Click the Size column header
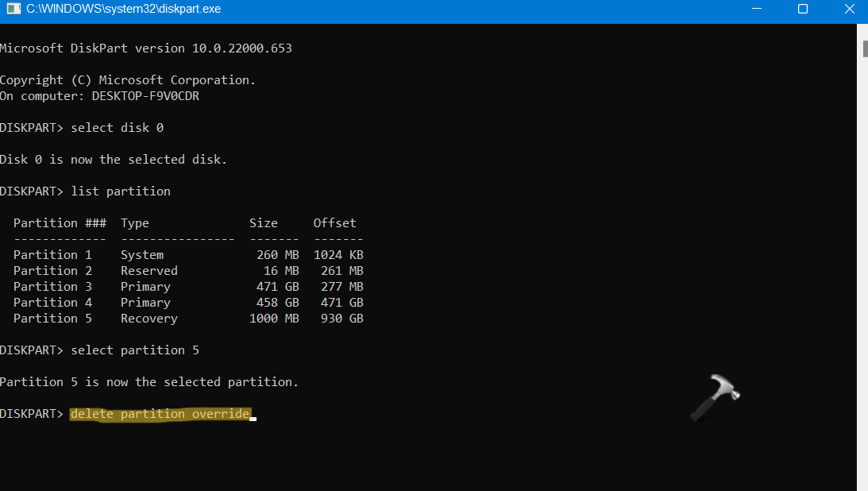Screen dimensions: 868x491 point(263,223)
